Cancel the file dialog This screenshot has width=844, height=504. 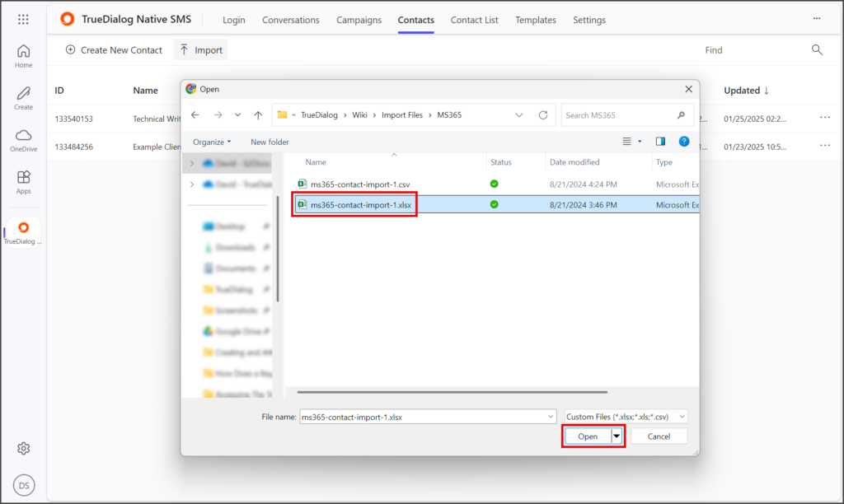(659, 436)
